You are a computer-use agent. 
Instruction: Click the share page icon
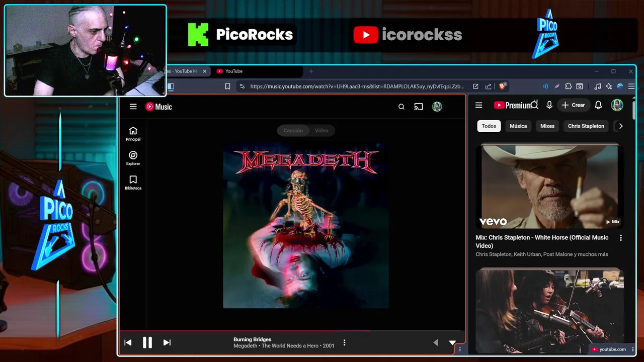click(x=488, y=86)
